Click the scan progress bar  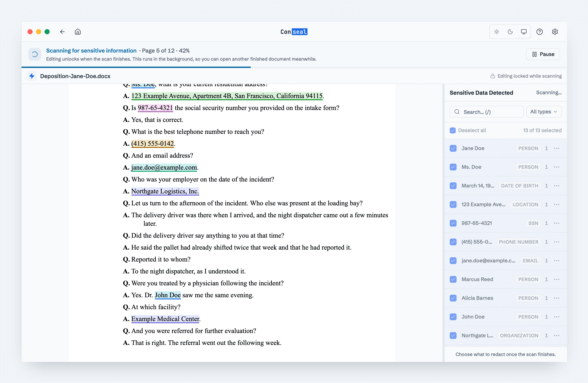294,67
